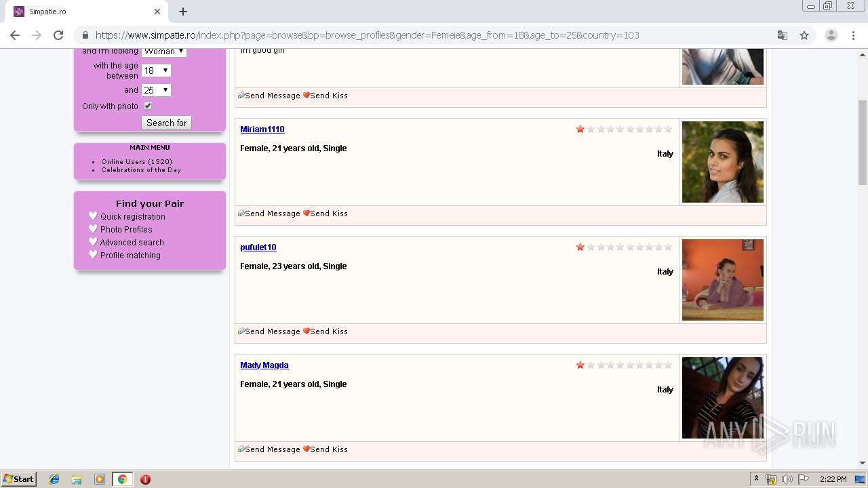Image resolution: width=868 pixels, height=488 pixels.
Task: Click the page vertical scrollbar thumb
Action: 863,142
